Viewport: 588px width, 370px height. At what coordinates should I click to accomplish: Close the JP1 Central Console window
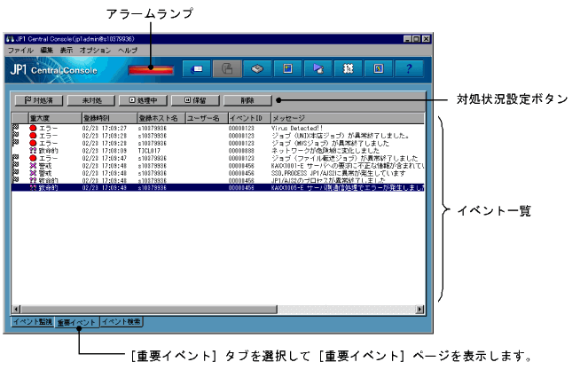[x=426, y=39]
